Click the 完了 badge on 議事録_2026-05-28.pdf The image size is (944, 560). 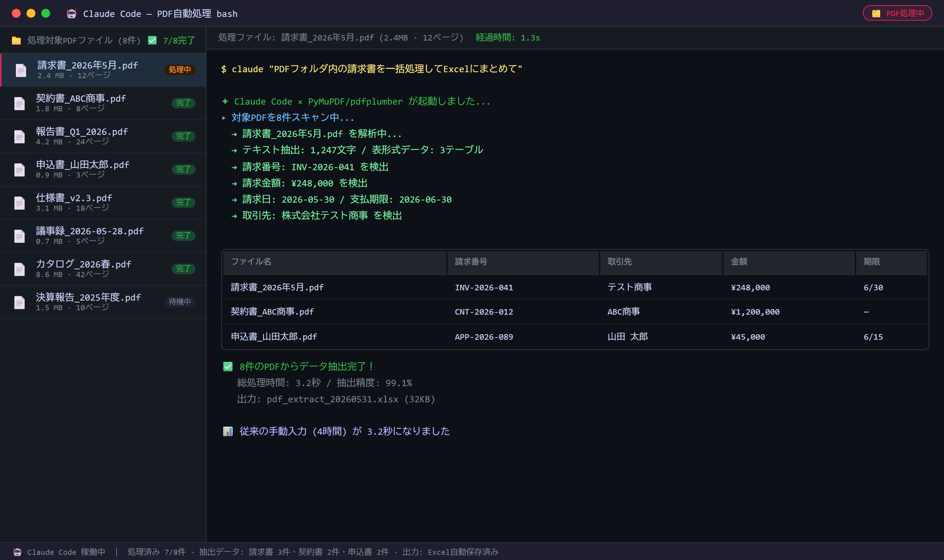point(183,235)
